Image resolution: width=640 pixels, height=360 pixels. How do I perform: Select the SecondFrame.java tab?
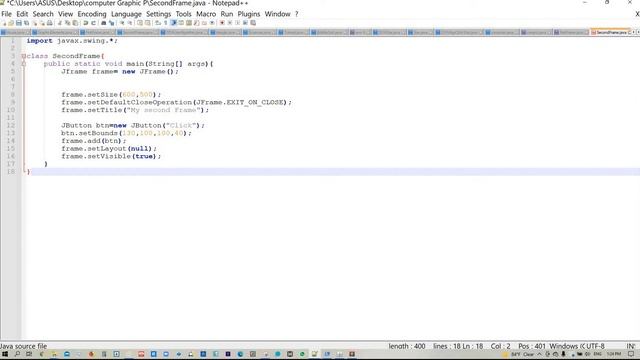[x=610, y=32]
